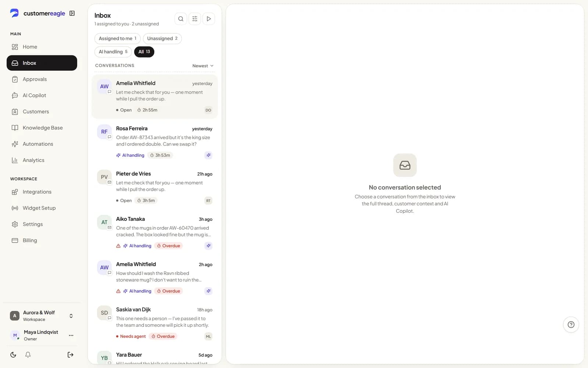Image resolution: width=588 pixels, height=368 pixels.
Task: Open the Approvals page
Action: coord(42,79)
